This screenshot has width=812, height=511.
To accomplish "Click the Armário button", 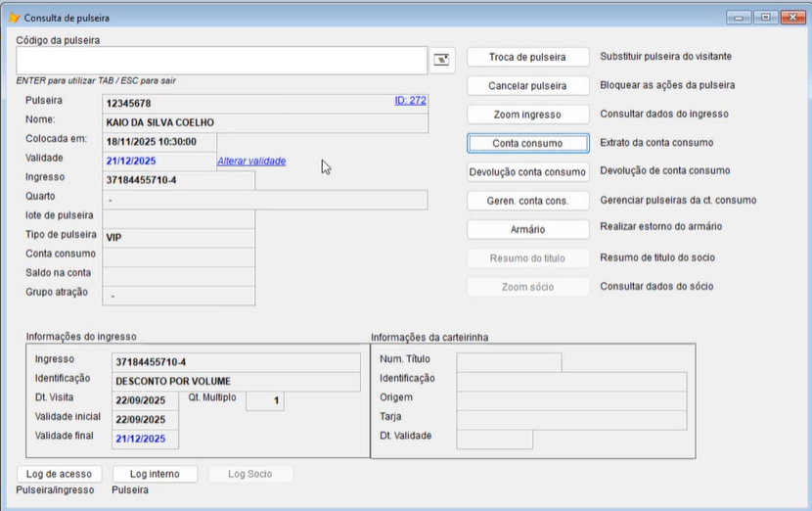I will tap(528, 229).
